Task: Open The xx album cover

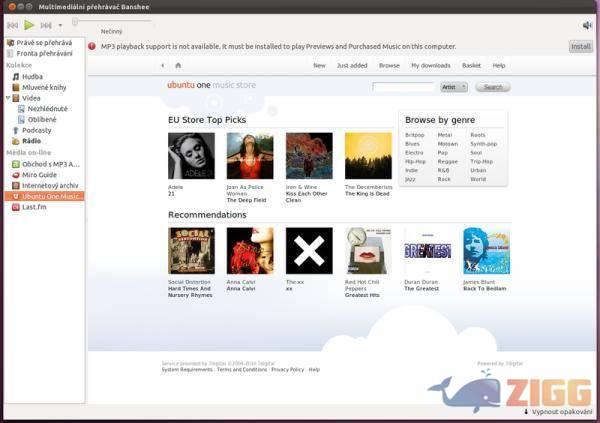Action: click(309, 251)
